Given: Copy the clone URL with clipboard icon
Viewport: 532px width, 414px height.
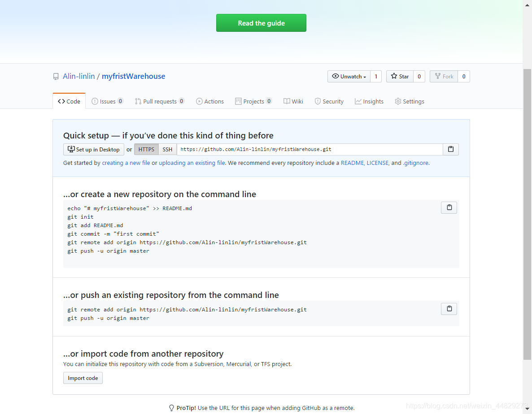Looking at the screenshot, I should [x=451, y=149].
